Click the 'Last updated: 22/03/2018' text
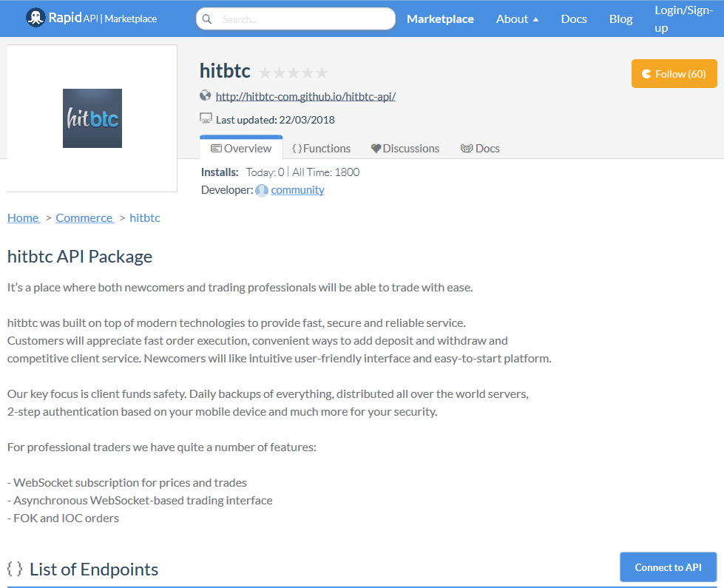The image size is (724, 588). [x=275, y=120]
